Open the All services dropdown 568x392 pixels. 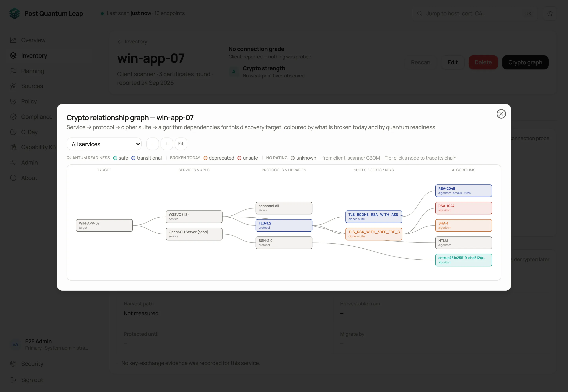pos(104,144)
